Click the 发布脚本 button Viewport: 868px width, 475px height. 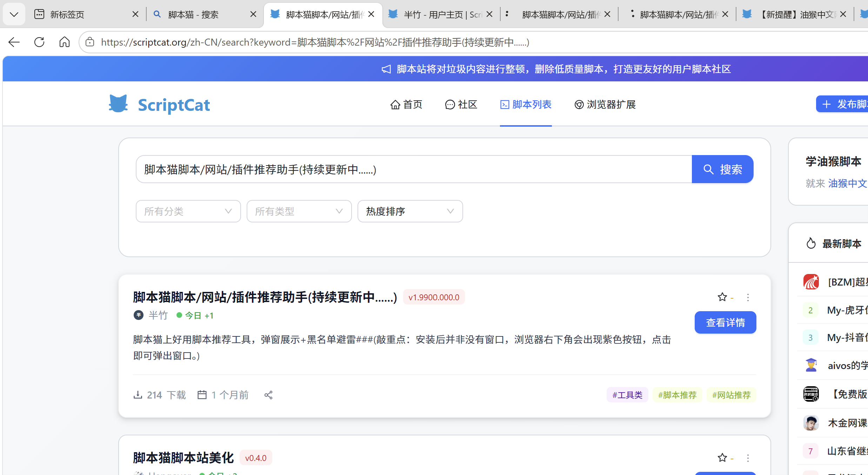tap(842, 104)
